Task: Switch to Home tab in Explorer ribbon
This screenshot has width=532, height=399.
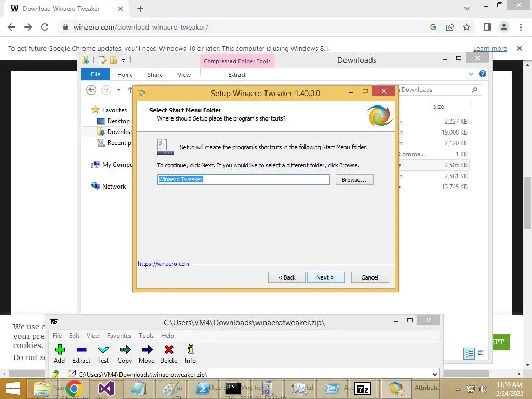Action: [x=125, y=75]
